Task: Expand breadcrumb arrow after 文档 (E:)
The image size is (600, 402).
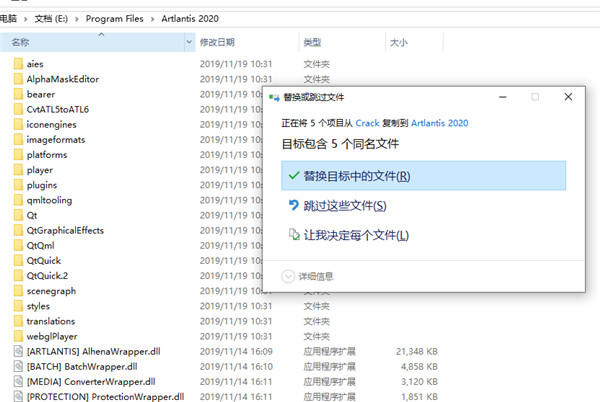Action: (77, 19)
